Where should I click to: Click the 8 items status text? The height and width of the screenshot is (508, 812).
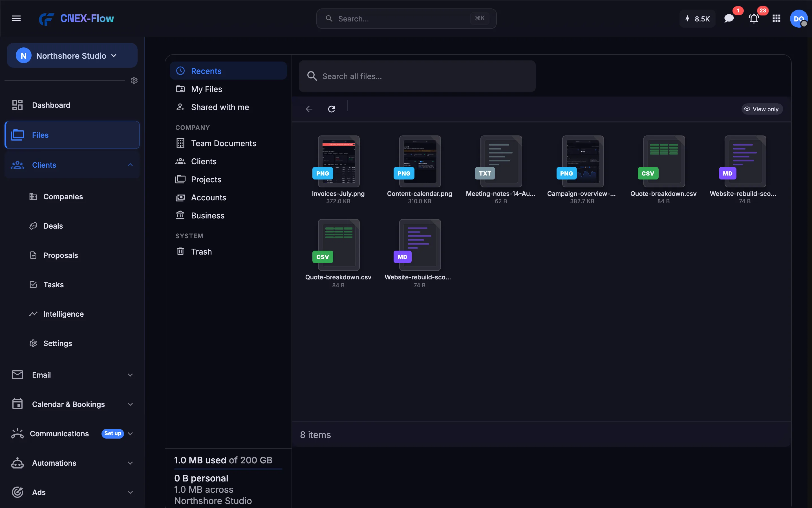point(315,435)
